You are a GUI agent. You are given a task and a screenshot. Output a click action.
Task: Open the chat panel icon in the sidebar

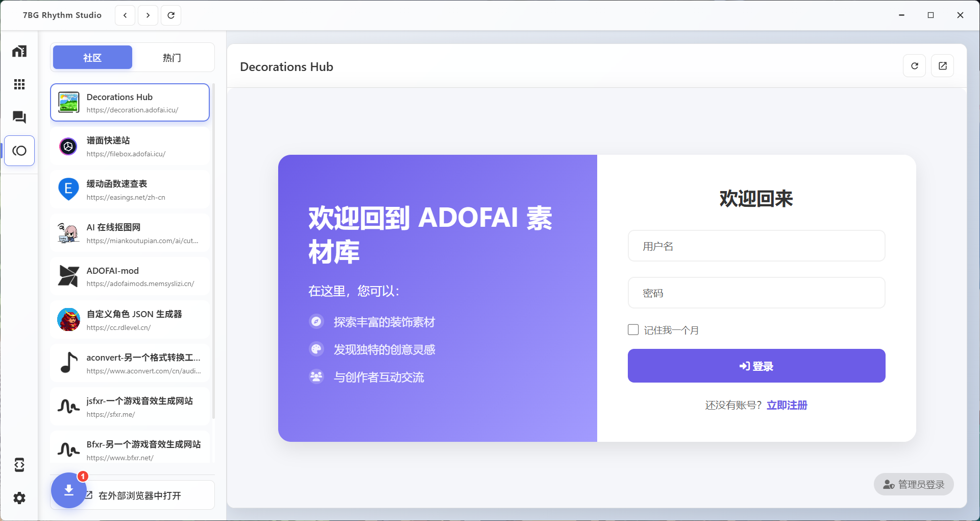point(19,117)
